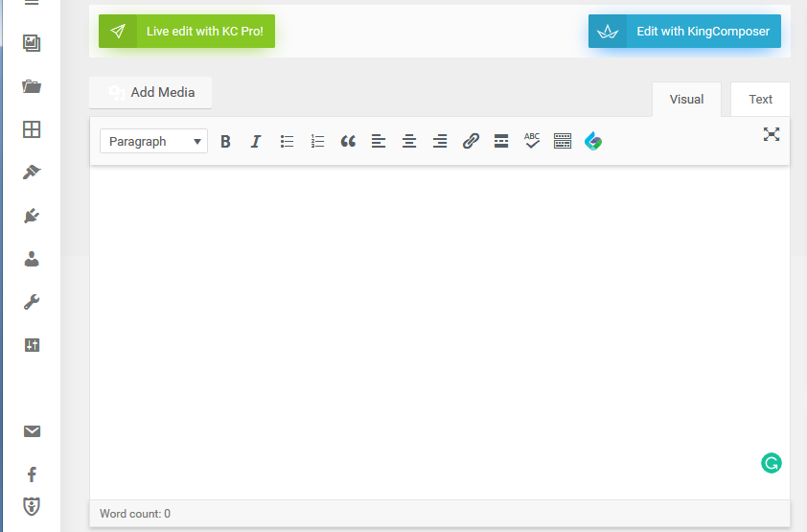Click Live edit with KC Pro!

187,32
